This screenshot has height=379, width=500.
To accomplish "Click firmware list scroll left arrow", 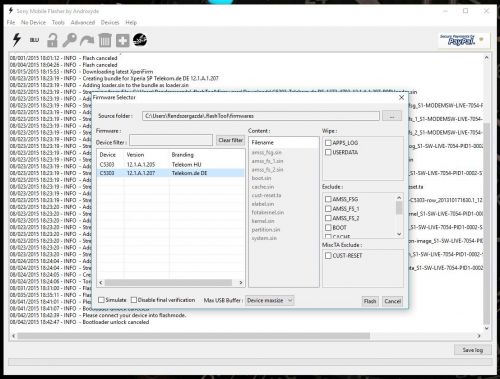I will [x=101, y=283].
